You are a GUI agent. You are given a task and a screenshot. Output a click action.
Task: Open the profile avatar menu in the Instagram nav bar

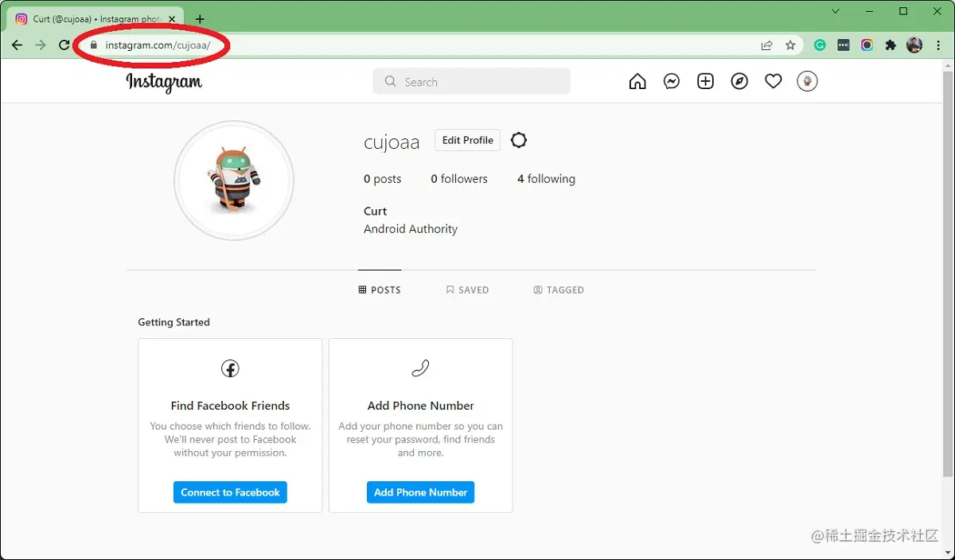pos(807,81)
